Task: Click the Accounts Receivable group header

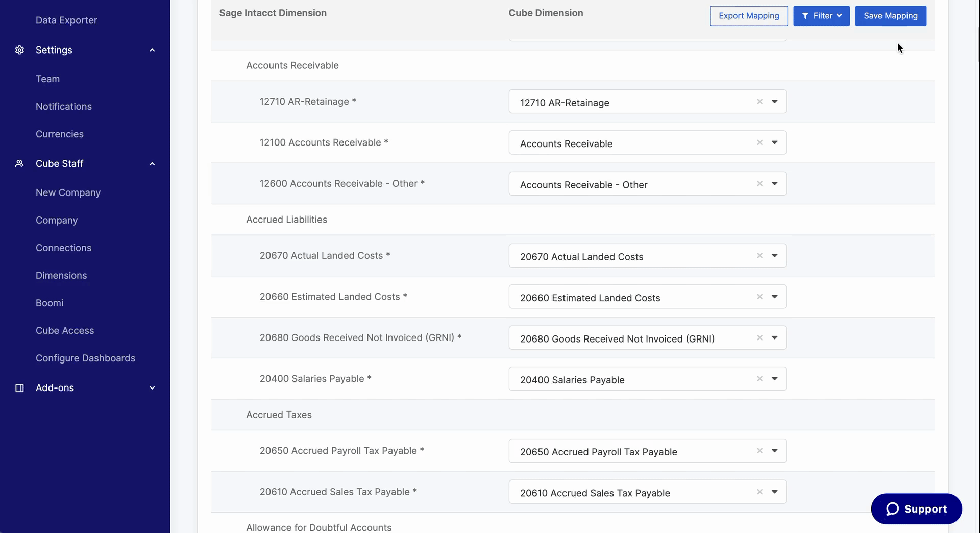Action: pyautogui.click(x=292, y=65)
